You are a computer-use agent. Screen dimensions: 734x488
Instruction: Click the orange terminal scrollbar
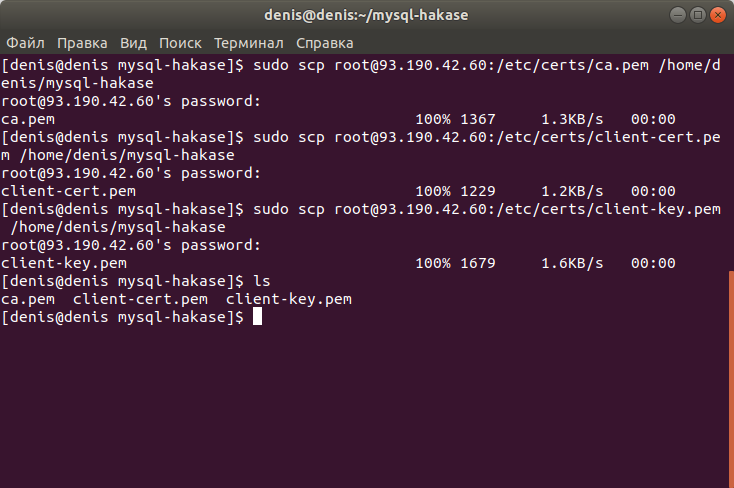click(x=731, y=379)
